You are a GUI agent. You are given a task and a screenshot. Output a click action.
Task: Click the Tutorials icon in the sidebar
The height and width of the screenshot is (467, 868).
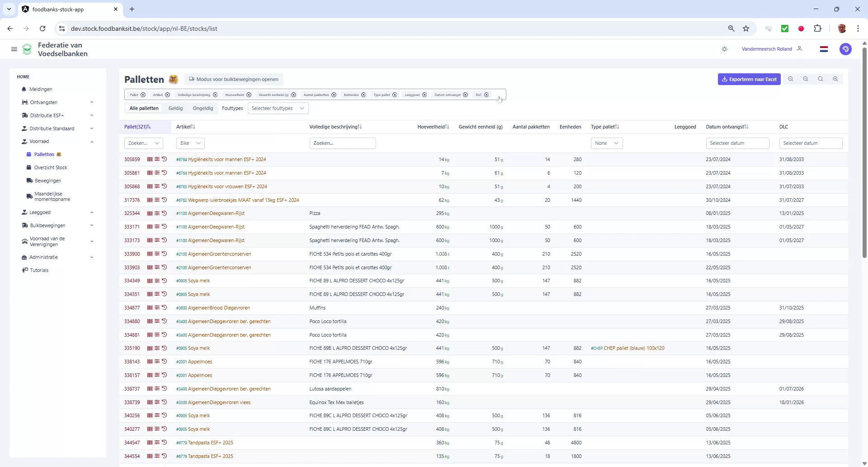point(25,270)
